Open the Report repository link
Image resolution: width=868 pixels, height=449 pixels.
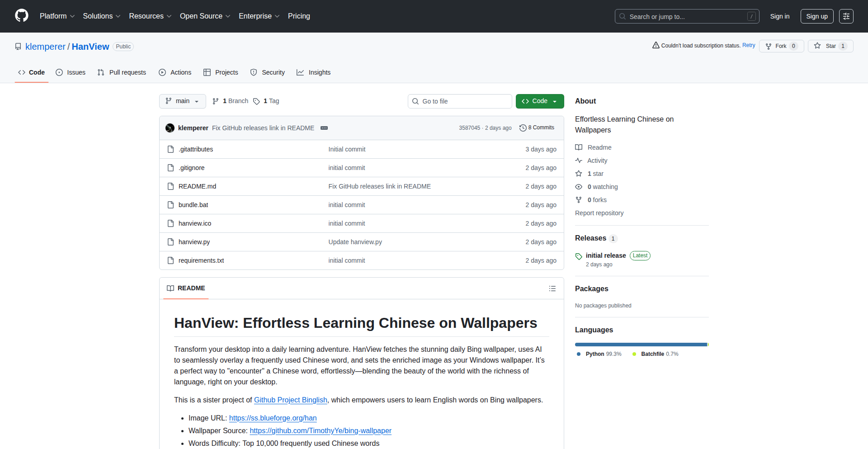[599, 213]
